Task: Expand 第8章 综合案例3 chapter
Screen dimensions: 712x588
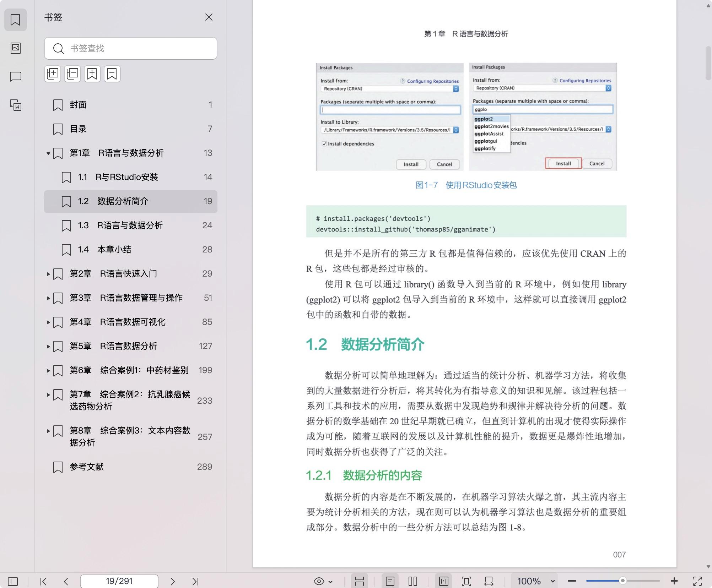Action: [x=48, y=431]
